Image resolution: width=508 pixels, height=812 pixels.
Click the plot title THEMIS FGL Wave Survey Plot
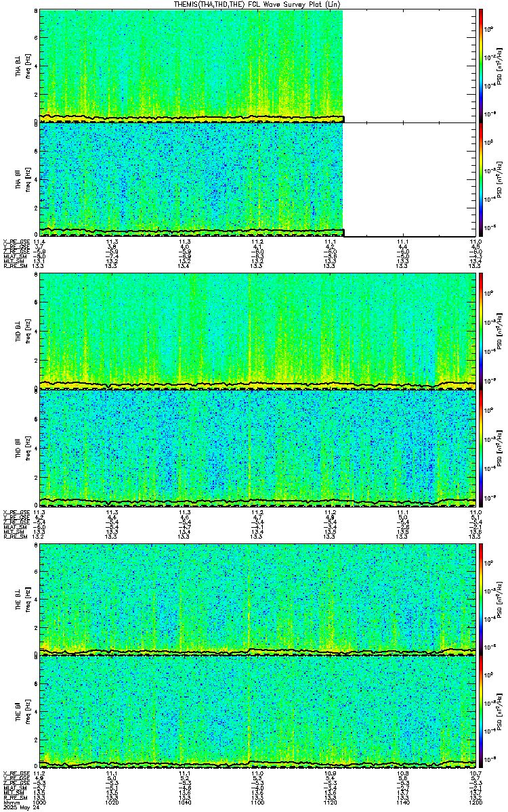click(x=258, y=4)
